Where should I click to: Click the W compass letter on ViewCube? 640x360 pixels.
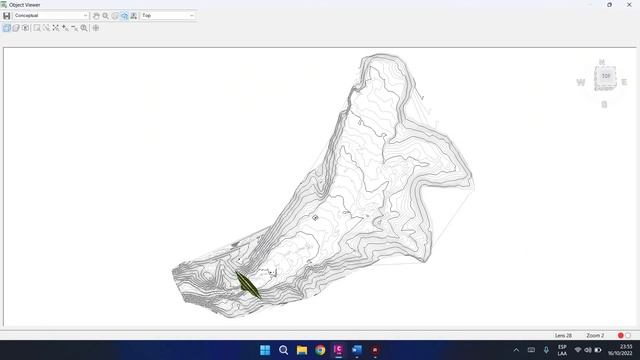coord(581,82)
